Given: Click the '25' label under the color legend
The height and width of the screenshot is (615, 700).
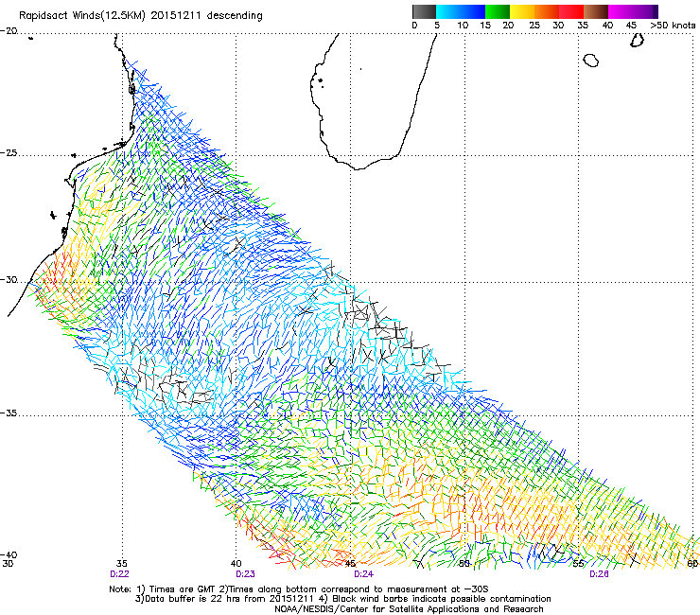Looking at the screenshot, I should click(x=534, y=26).
